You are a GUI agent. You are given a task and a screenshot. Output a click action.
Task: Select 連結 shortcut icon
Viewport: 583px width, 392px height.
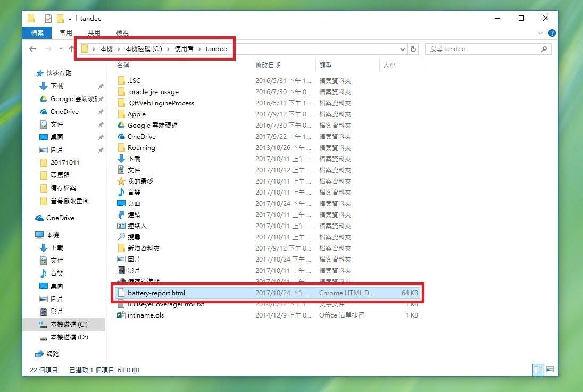tap(121, 214)
